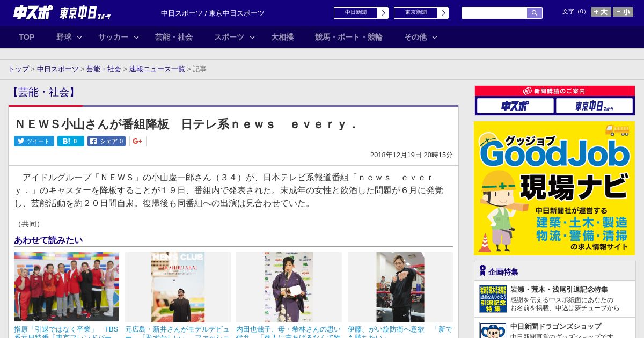Open 岩瀬・荒木・浅尾引退記念特集 link
This screenshot has height=338, width=644.
click(x=559, y=289)
